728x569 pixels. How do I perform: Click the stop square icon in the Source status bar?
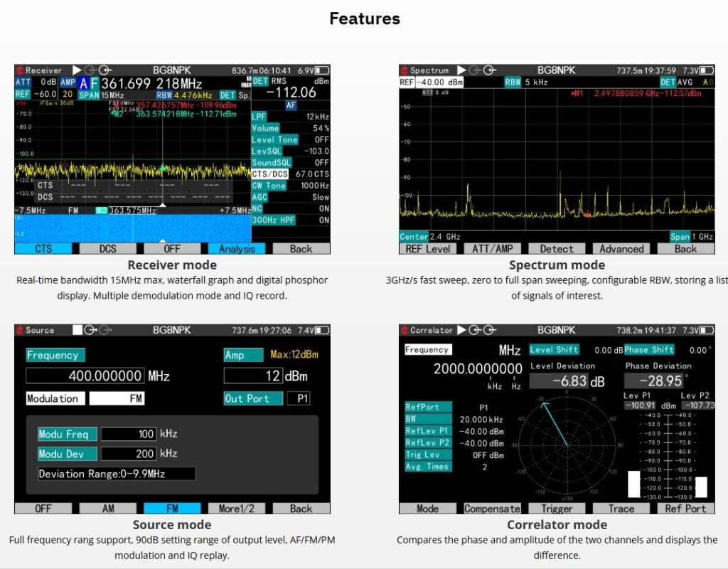[78, 330]
